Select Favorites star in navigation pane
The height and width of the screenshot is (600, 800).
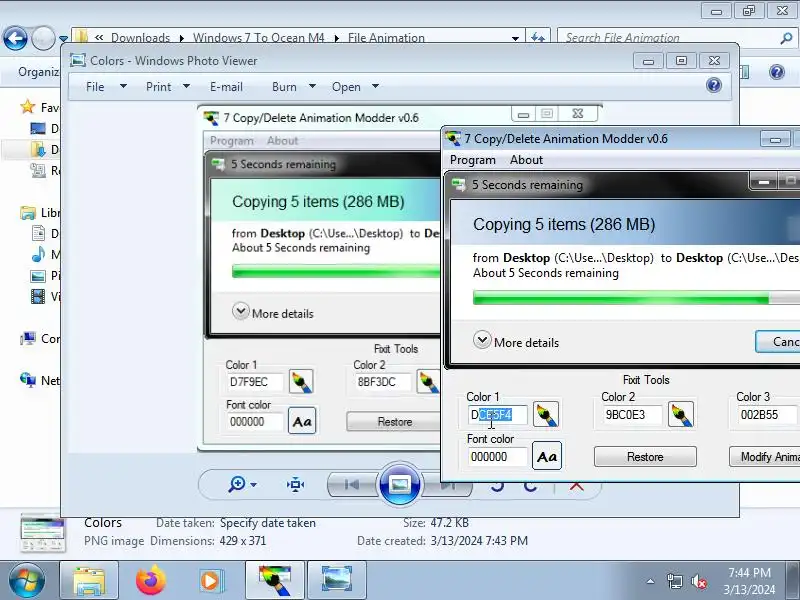coord(27,107)
